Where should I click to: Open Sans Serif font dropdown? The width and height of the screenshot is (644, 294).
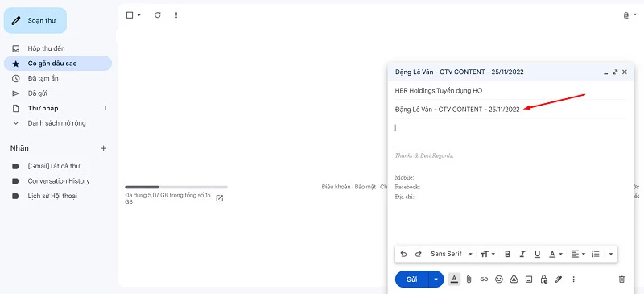click(452, 254)
